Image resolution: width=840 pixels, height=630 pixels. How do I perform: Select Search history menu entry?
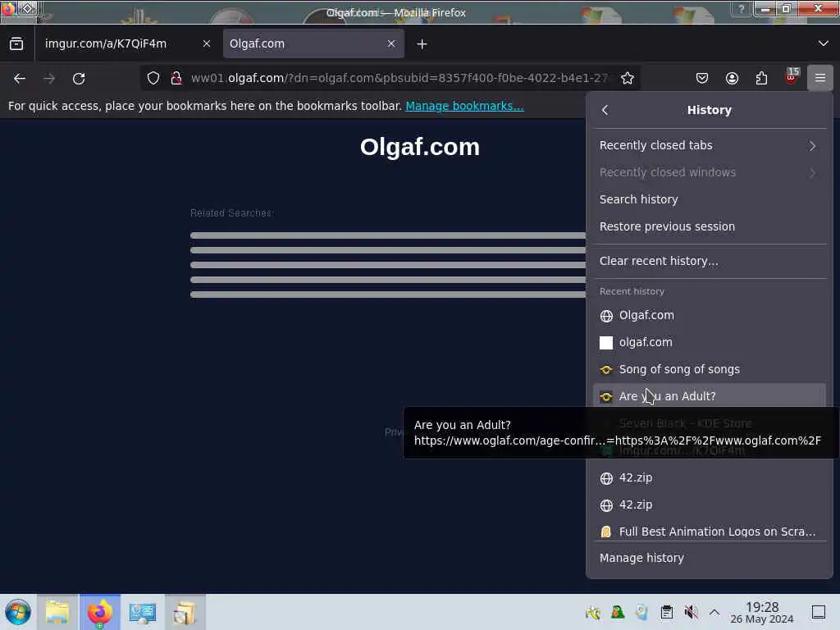[710, 199]
